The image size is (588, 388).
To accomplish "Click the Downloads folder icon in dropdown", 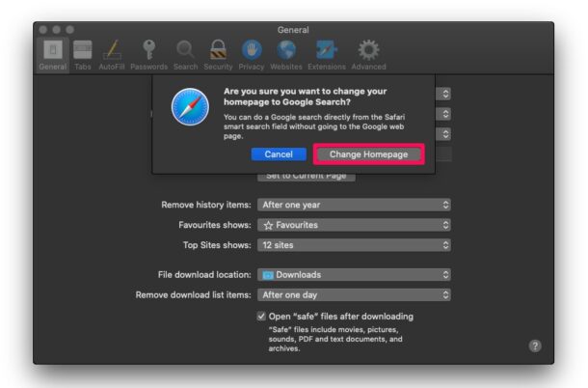I will 268,275.
